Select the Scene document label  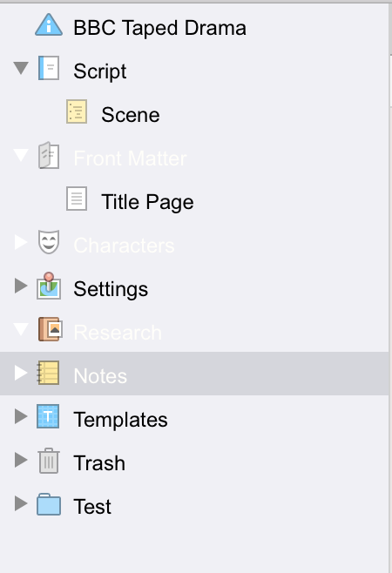pos(131,115)
